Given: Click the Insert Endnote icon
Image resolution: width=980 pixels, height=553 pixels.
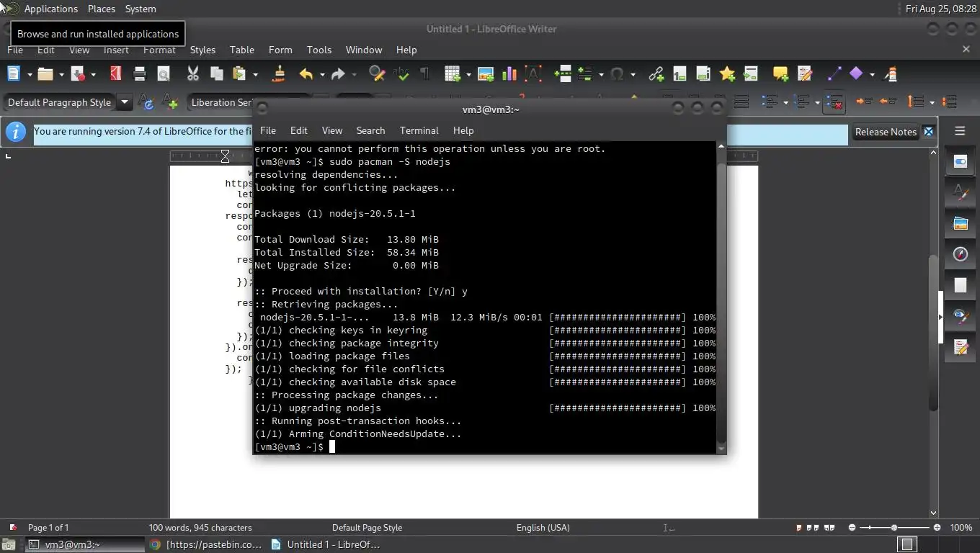Looking at the screenshot, I should click(703, 73).
